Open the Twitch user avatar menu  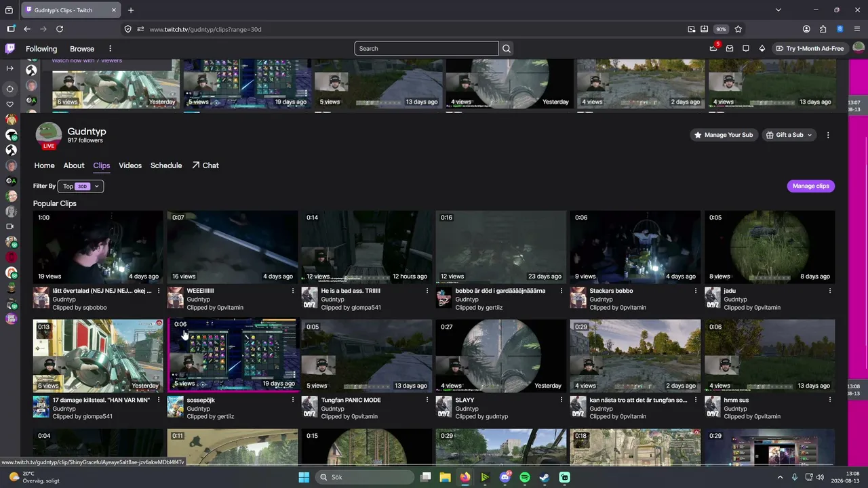[859, 49]
